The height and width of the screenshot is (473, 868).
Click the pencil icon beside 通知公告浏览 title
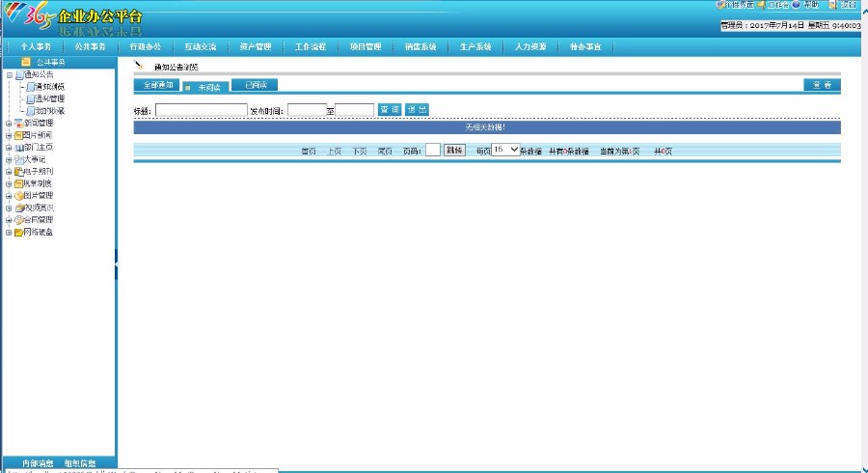[138, 65]
